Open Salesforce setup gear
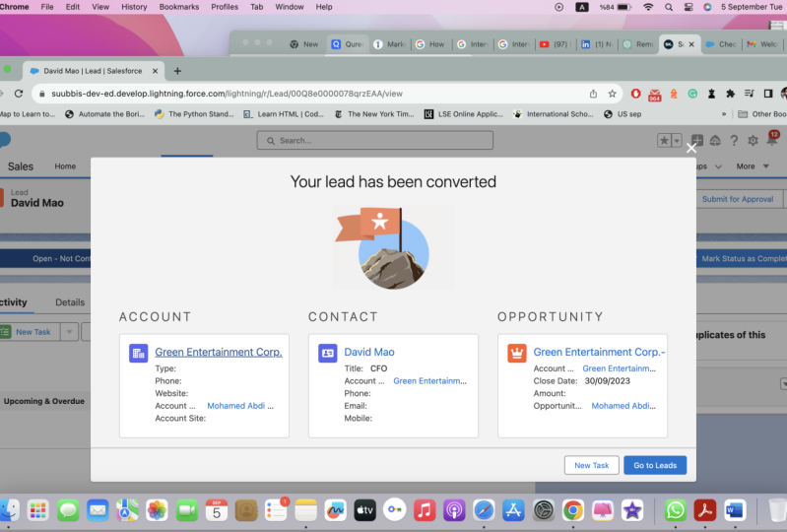The width and height of the screenshot is (787, 532). [753, 141]
